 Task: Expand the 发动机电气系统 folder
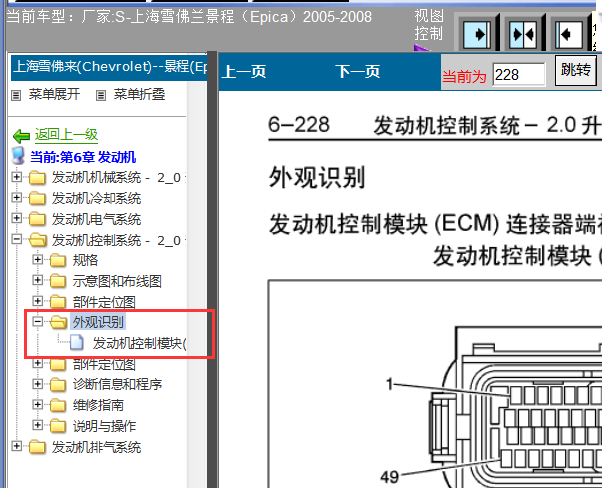17,218
